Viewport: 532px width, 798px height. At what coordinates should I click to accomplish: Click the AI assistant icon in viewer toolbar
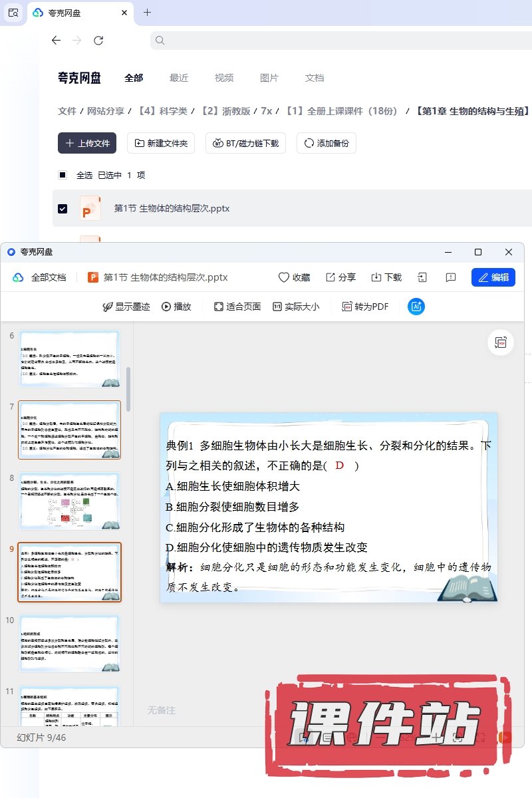click(x=416, y=307)
